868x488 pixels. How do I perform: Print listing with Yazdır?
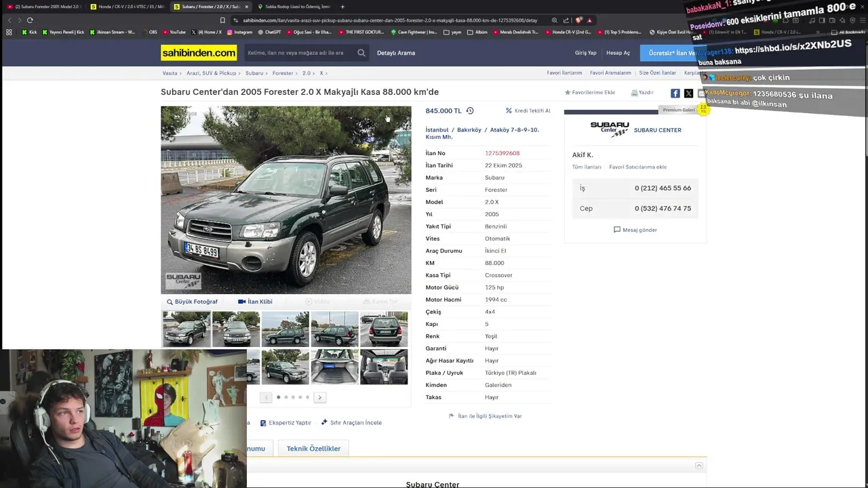[642, 92]
